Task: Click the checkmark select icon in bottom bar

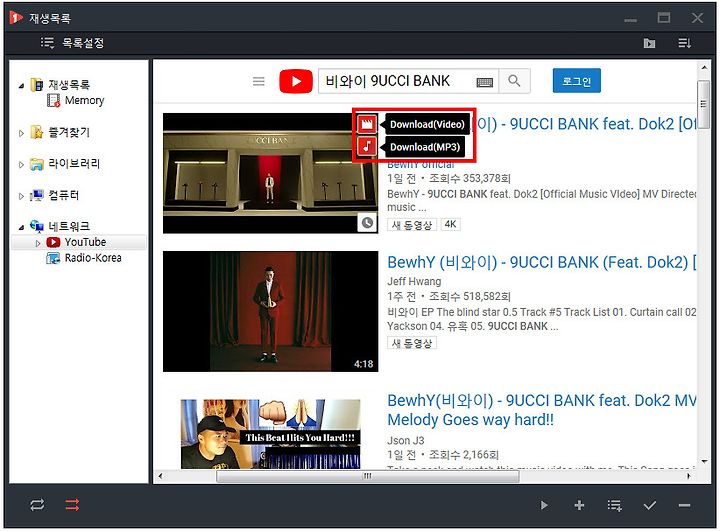Action: coord(650,506)
